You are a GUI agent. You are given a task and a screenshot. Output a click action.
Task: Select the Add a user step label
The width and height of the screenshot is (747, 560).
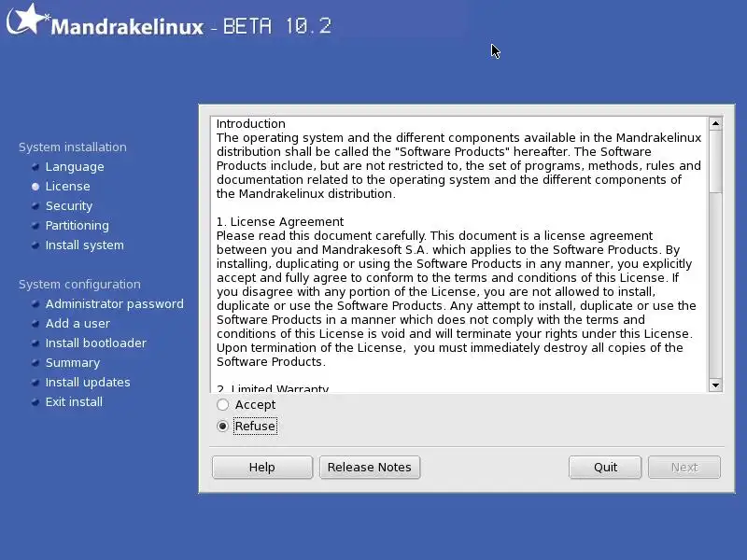point(78,323)
